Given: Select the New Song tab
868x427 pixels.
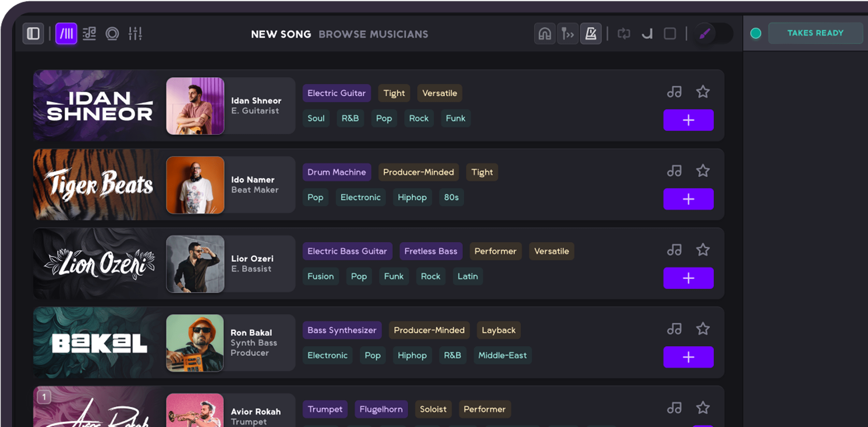Looking at the screenshot, I should coord(281,34).
